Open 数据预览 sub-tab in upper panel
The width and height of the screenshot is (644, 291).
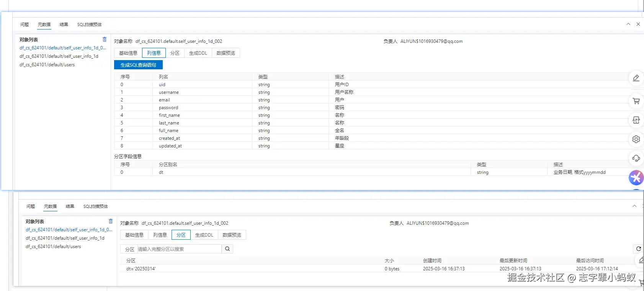click(x=226, y=53)
